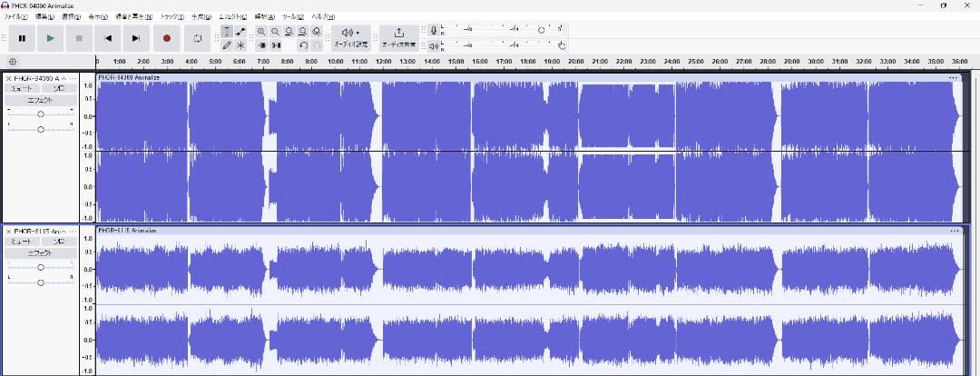The image size is (980, 376).
Task: Open the オーディオ設定 audio setup dropdown
Action: pos(350,38)
